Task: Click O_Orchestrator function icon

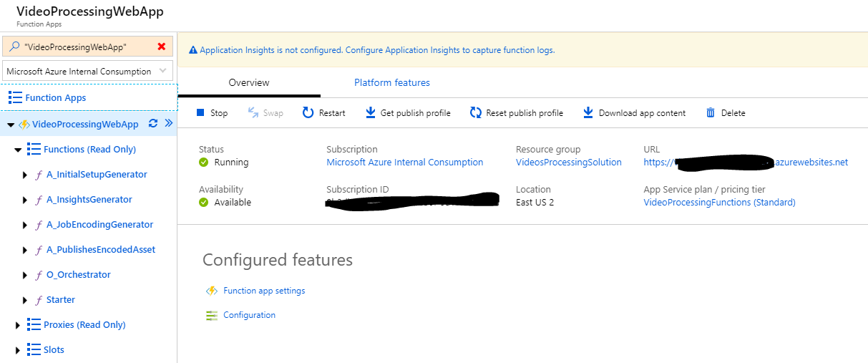Action: point(39,275)
